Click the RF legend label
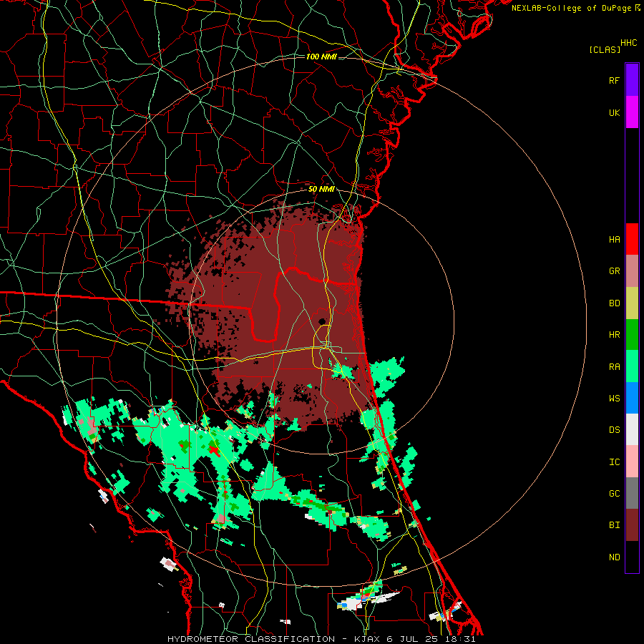Viewport: 644px width, 644px height. pos(614,80)
